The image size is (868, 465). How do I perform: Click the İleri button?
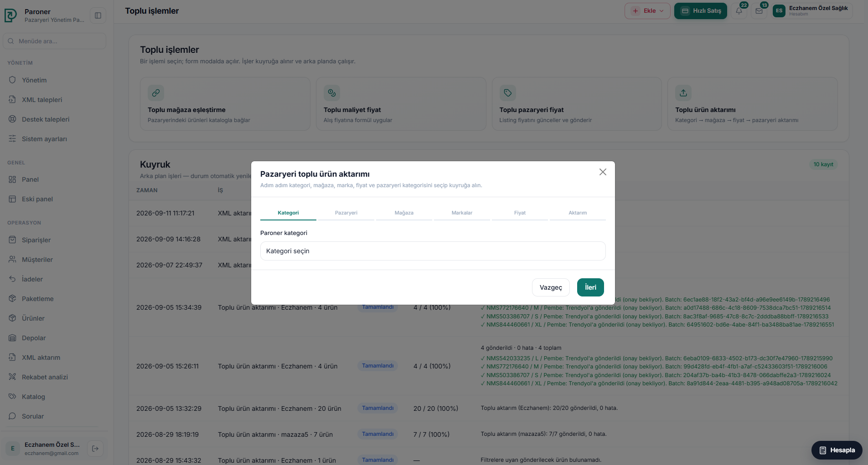pos(590,287)
